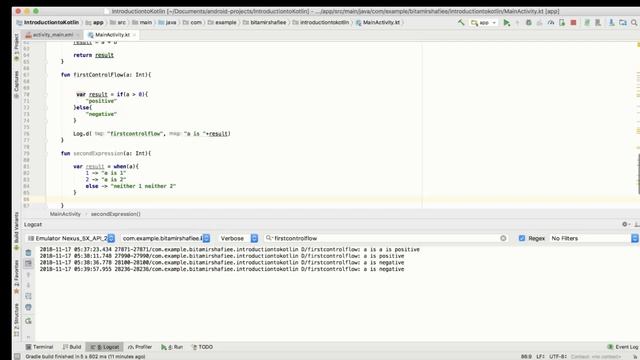Screen dimensions: 640x360
Task: Open the Captures side panel
Action: pyautogui.click(x=16, y=84)
